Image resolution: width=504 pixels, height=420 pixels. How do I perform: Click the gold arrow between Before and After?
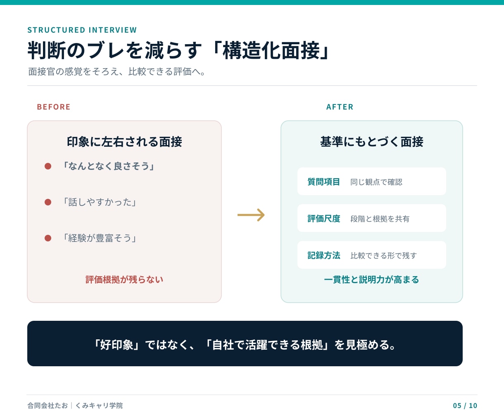coord(251,215)
